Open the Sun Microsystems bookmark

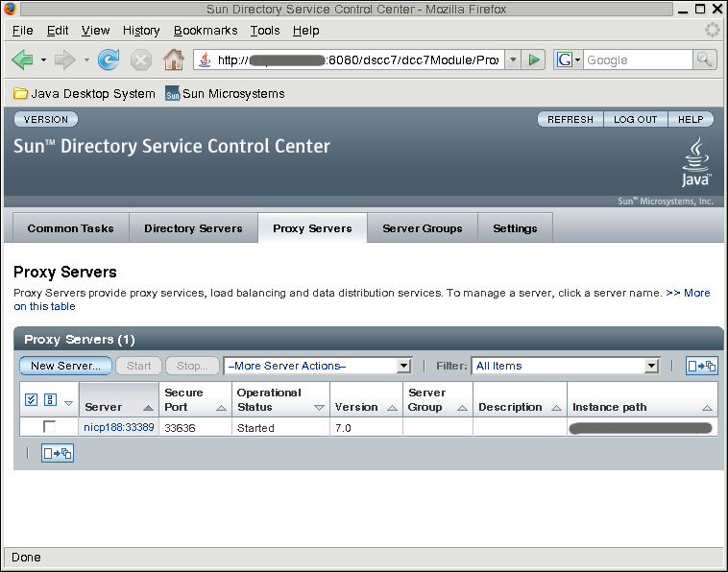point(225,94)
